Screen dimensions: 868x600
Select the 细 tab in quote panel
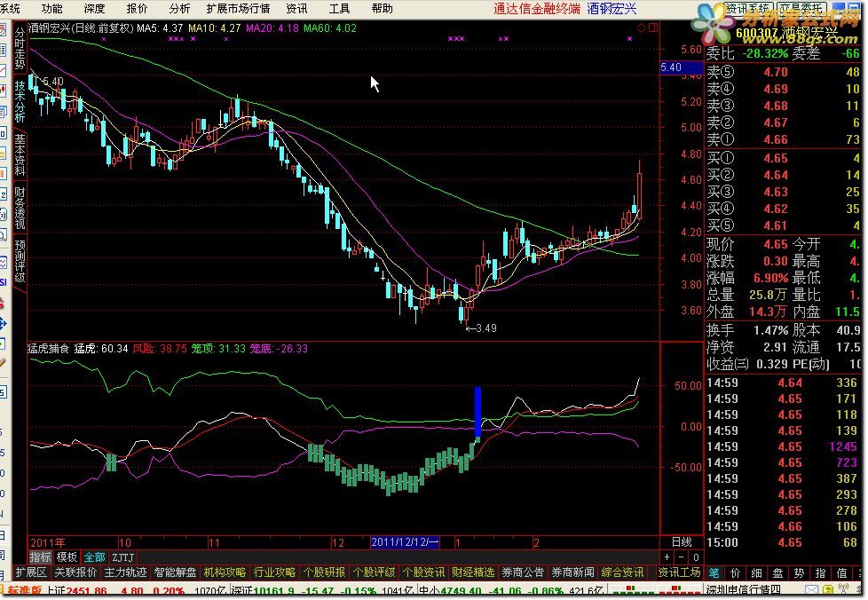tap(757, 573)
